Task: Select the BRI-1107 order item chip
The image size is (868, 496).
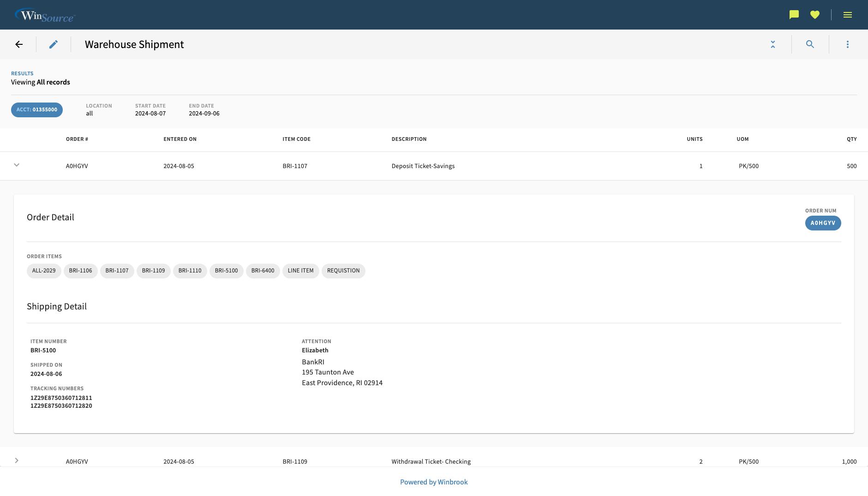Action: (x=117, y=271)
